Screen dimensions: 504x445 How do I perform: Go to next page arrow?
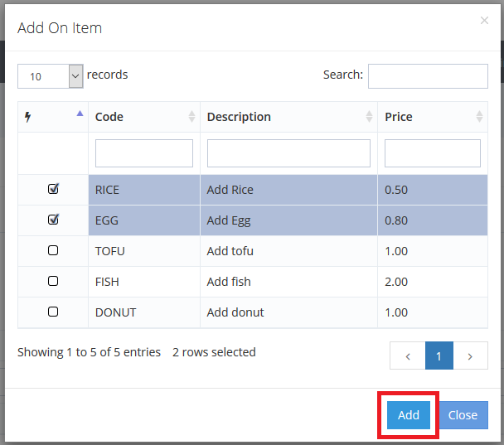470,356
